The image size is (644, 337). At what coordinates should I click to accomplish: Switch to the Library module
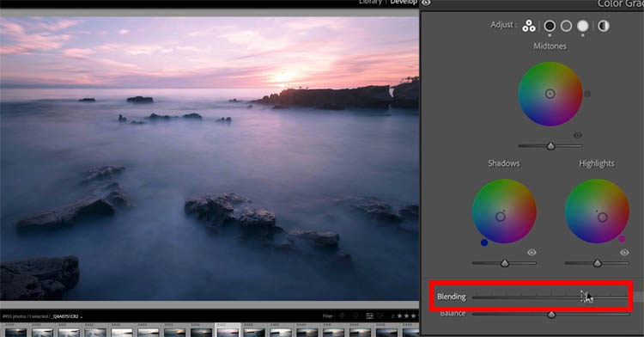pyautogui.click(x=370, y=2)
